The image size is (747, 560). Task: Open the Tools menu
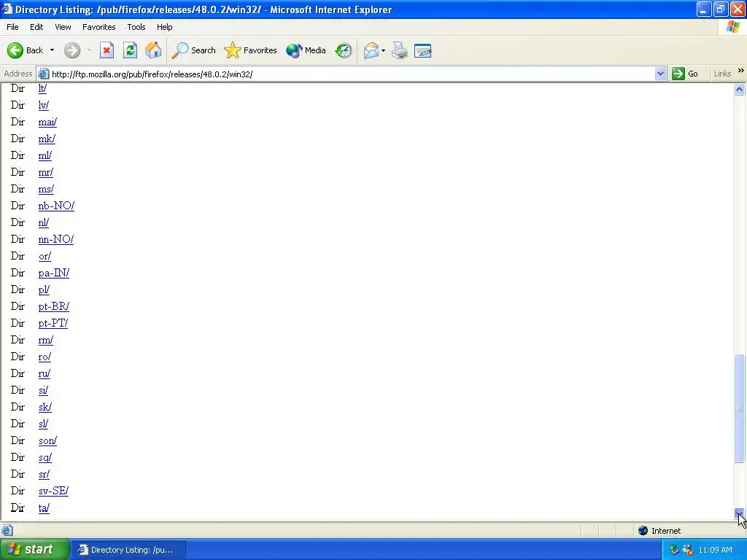pyautogui.click(x=136, y=27)
